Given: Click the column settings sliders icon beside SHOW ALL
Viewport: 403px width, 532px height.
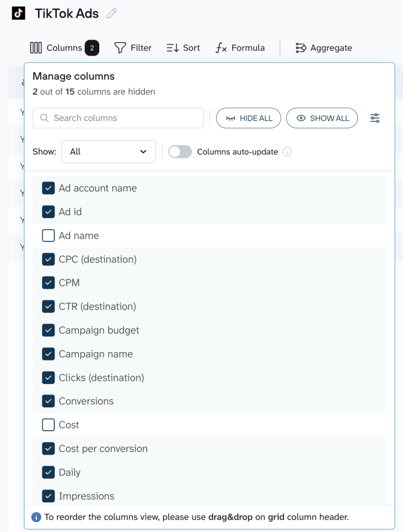Looking at the screenshot, I should (x=375, y=118).
